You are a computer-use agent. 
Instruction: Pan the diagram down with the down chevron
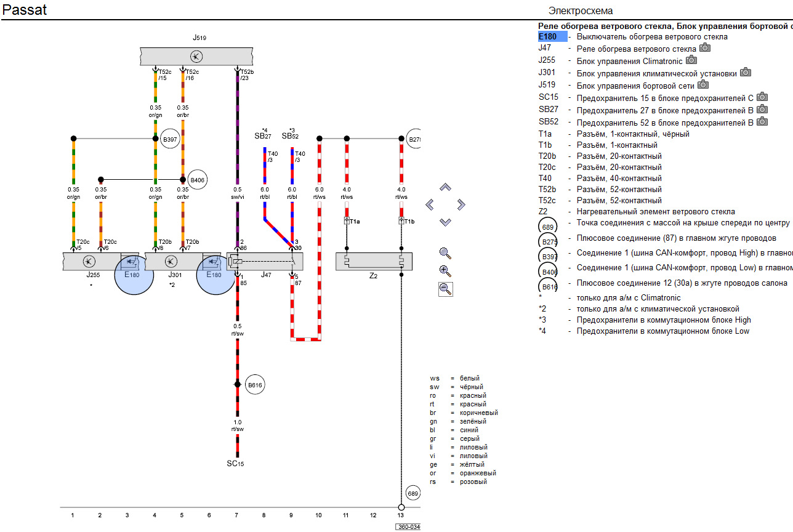point(446,222)
